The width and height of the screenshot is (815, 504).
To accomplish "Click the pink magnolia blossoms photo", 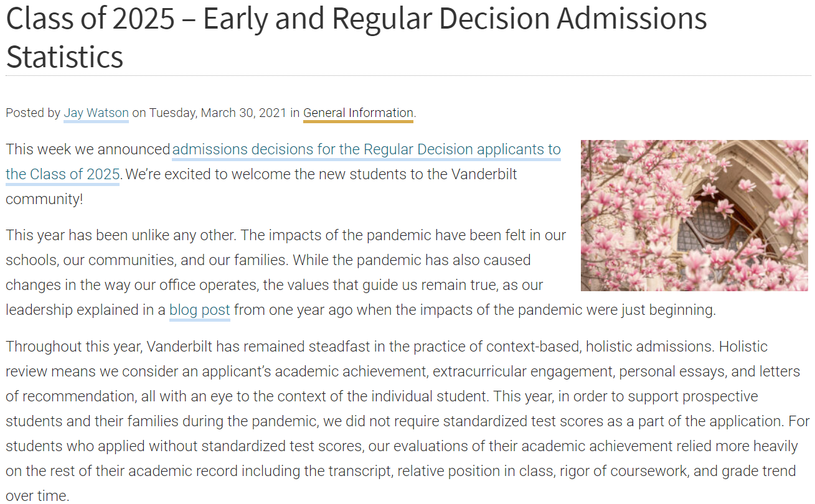I will click(694, 215).
